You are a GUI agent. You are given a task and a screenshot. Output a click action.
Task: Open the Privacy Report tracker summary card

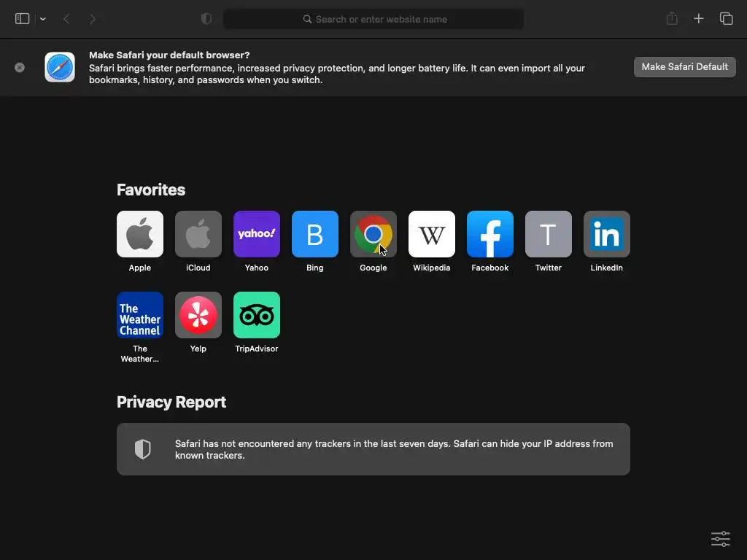point(373,449)
